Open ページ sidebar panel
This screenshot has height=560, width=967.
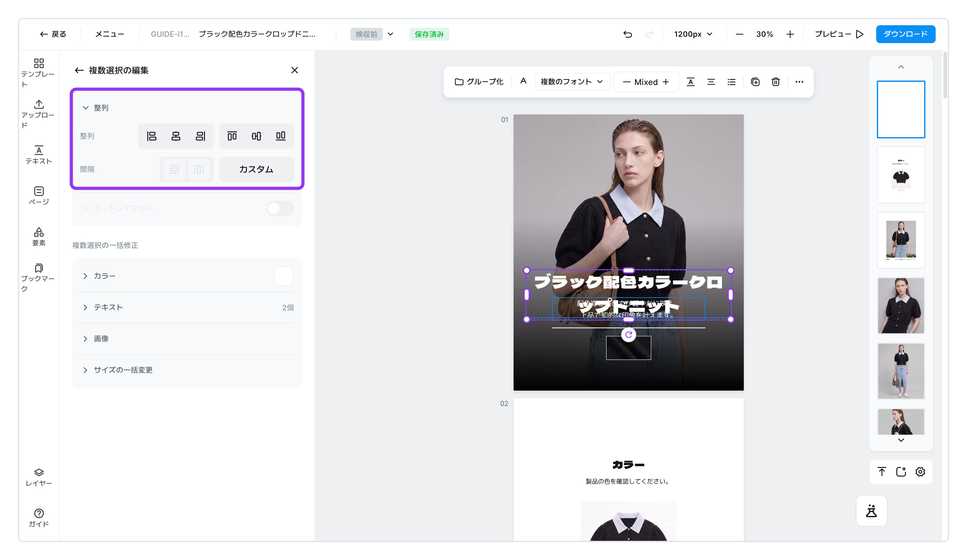(x=39, y=196)
